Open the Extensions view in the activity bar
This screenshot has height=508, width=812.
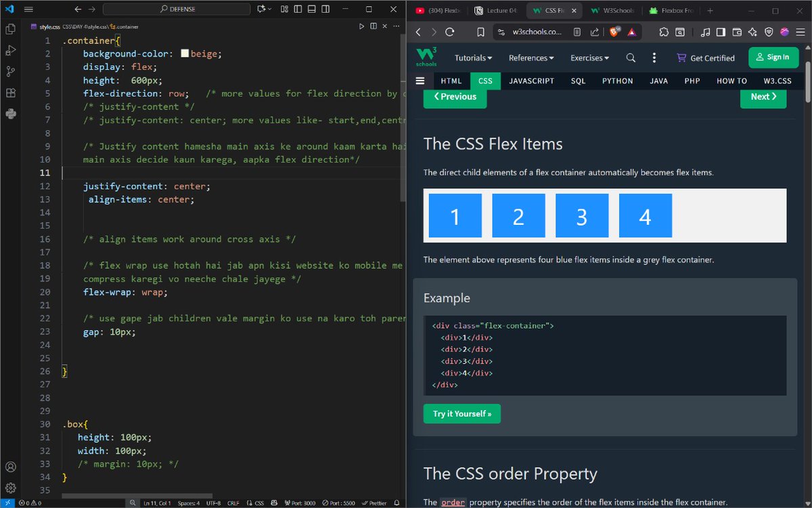click(x=9, y=93)
